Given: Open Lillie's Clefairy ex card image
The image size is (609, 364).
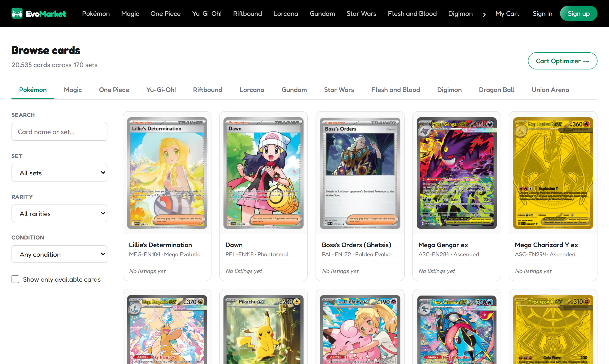Looking at the screenshot, I should pyautogui.click(x=360, y=330).
